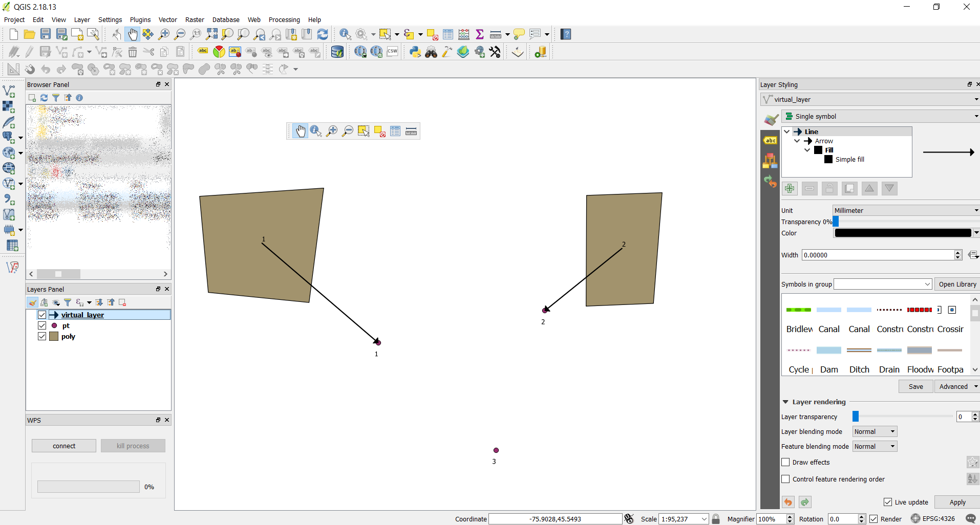
Task: Click the Apply button
Action: click(x=957, y=502)
